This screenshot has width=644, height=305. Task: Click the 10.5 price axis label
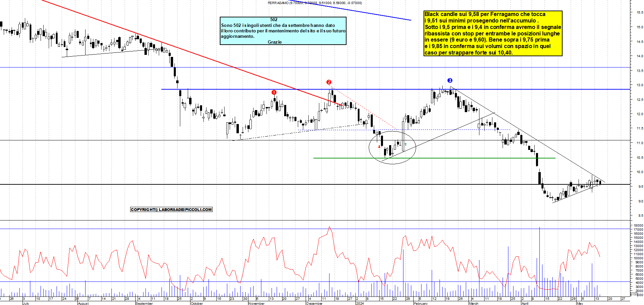coord(640,158)
